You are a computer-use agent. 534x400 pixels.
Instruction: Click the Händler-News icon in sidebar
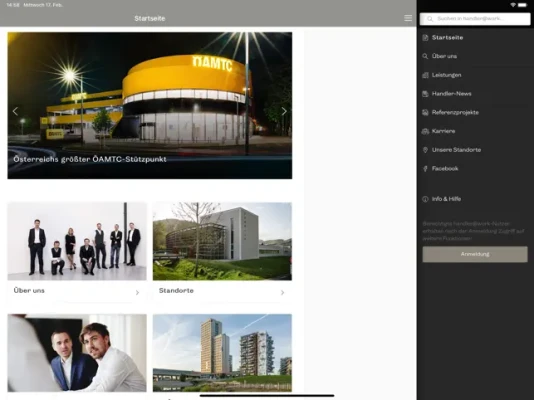(x=425, y=94)
